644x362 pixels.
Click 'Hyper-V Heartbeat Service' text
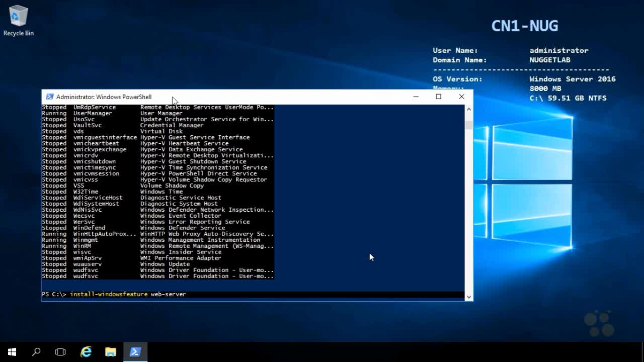(184, 143)
